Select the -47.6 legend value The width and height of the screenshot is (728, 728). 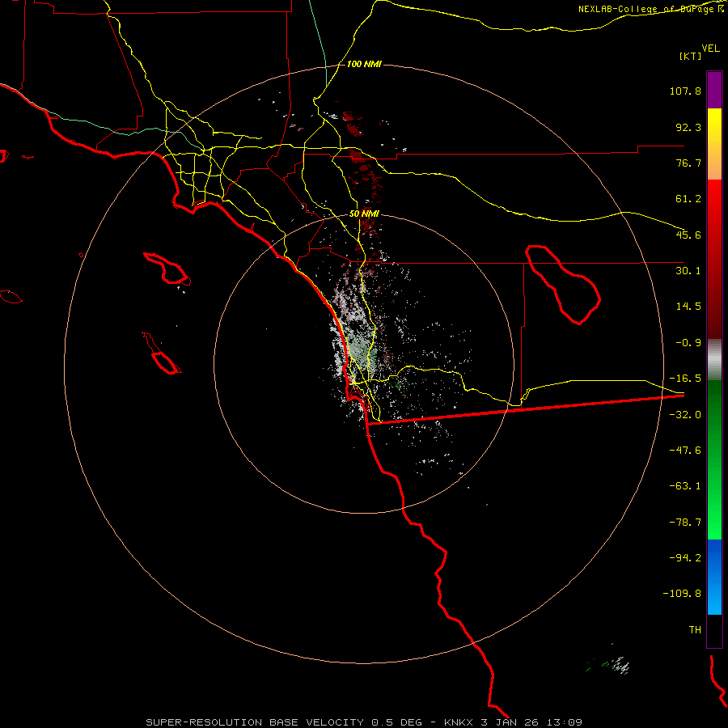click(685, 451)
